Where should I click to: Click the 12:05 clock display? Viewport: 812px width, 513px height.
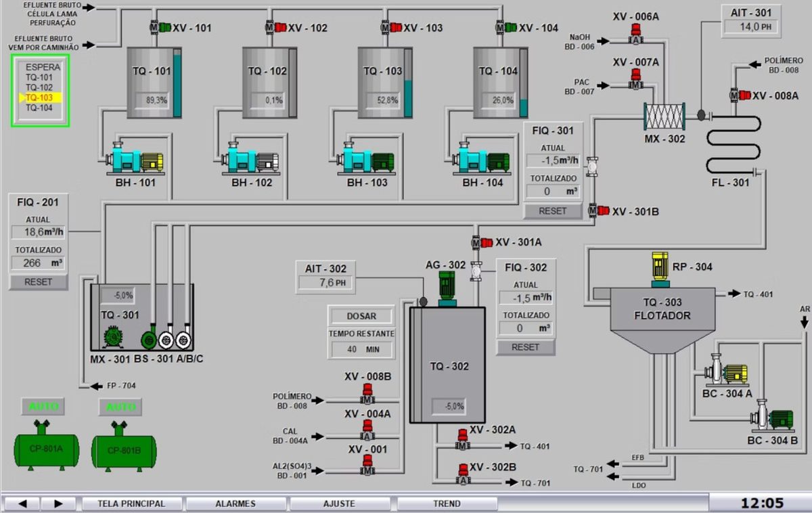coord(762,503)
